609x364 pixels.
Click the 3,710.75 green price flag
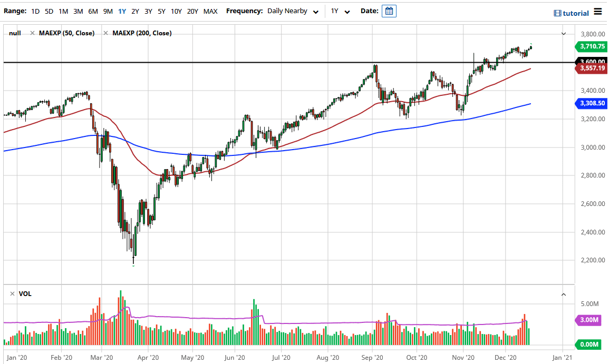(x=592, y=46)
